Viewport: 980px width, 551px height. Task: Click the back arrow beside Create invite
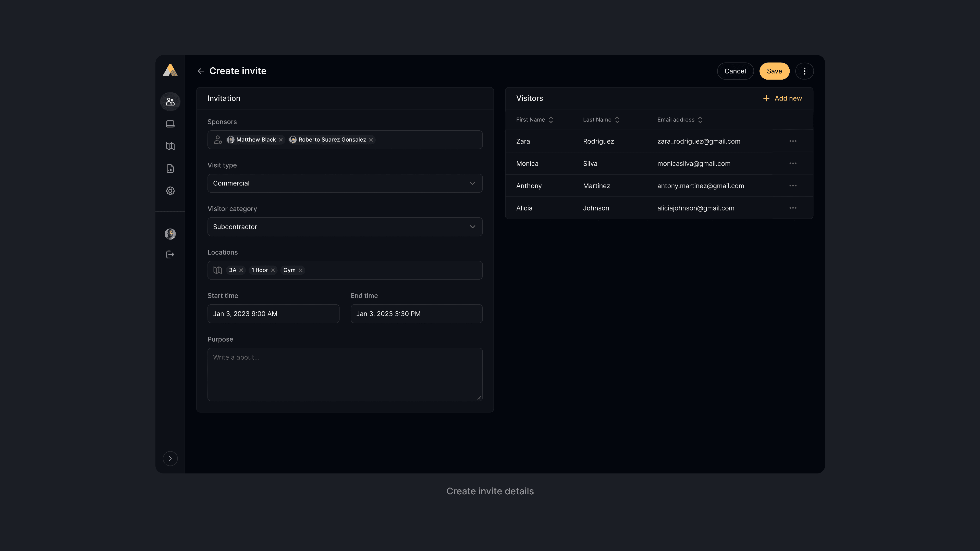201,71
